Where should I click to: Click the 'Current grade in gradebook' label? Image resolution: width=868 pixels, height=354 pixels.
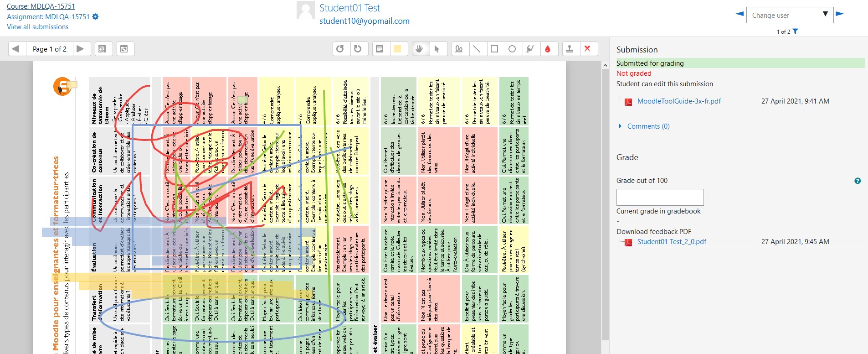pyautogui.click(x=658, y=211)
